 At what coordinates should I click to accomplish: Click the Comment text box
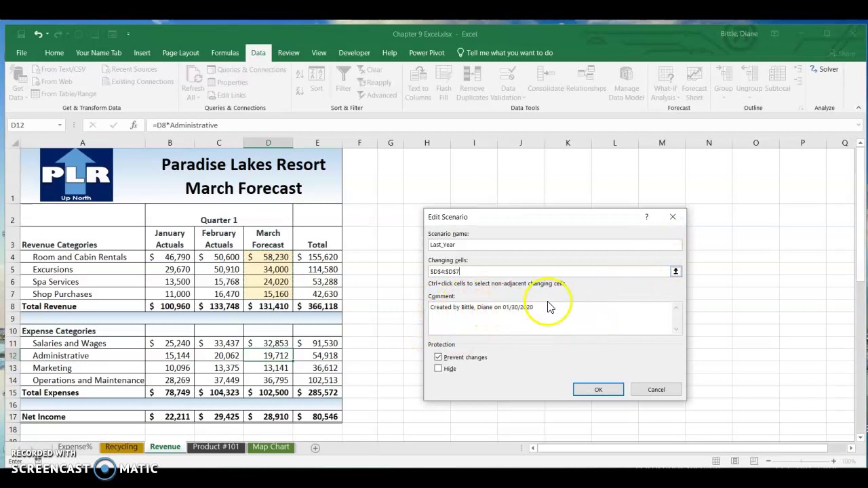pos(550,318)
